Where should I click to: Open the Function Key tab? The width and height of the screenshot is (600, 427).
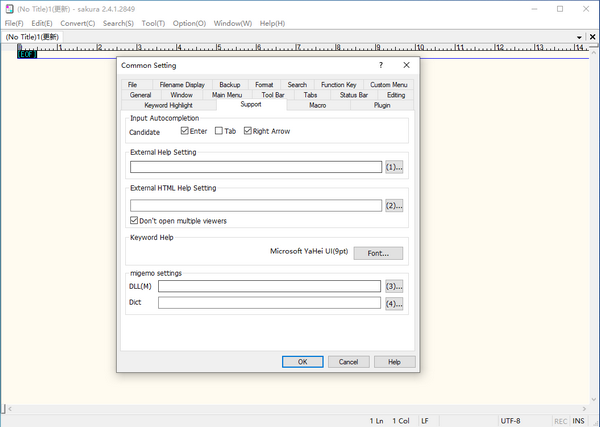[x=338, y=85]
